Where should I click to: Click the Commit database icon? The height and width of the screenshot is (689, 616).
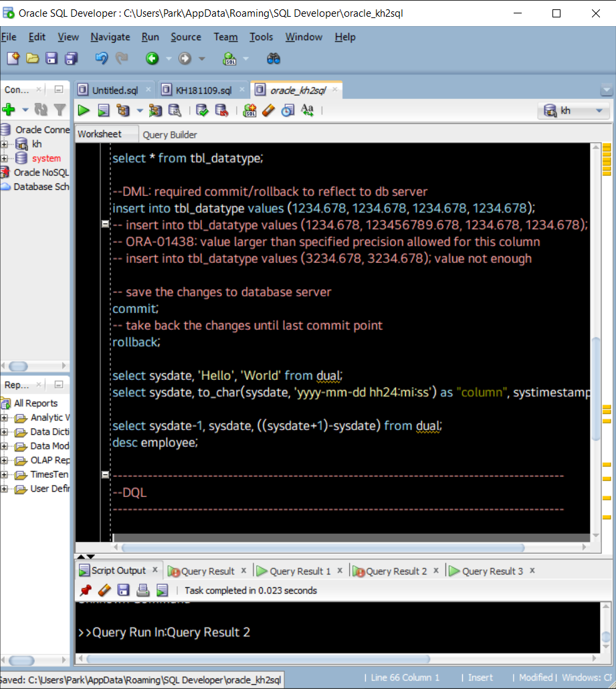pyautogui.click(x=201, y=110)
